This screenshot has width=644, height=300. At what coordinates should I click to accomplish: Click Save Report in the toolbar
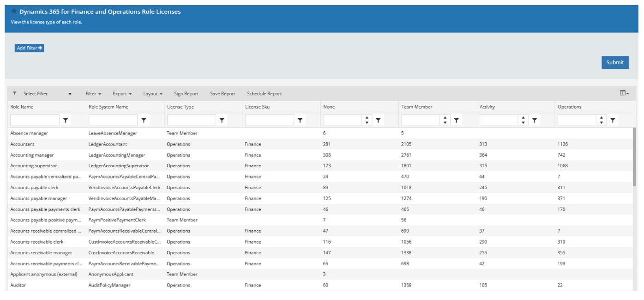pos(223,94)
